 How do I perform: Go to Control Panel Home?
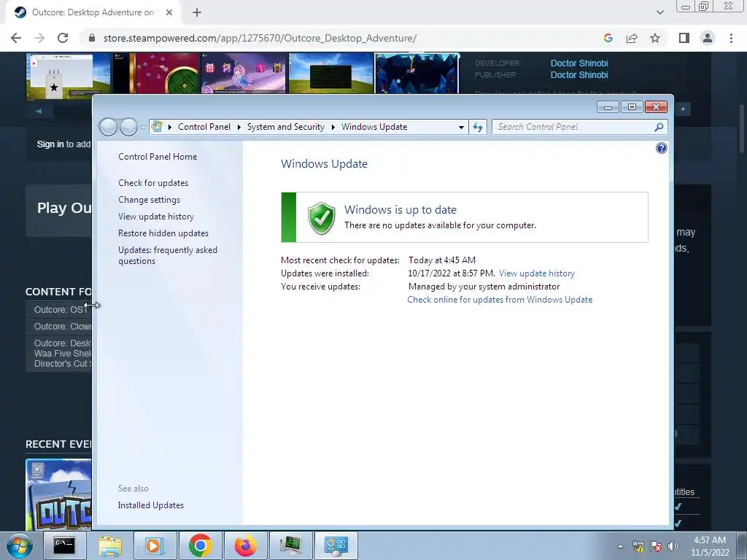(x=158, y=157)
